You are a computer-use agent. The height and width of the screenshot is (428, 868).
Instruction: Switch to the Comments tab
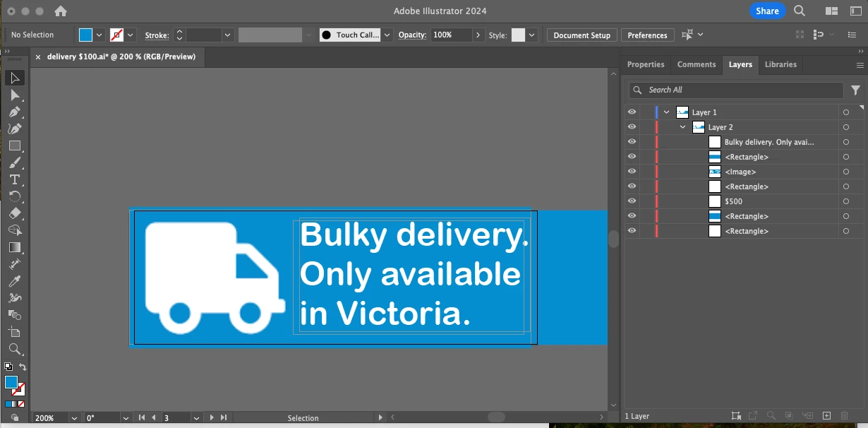697,64
